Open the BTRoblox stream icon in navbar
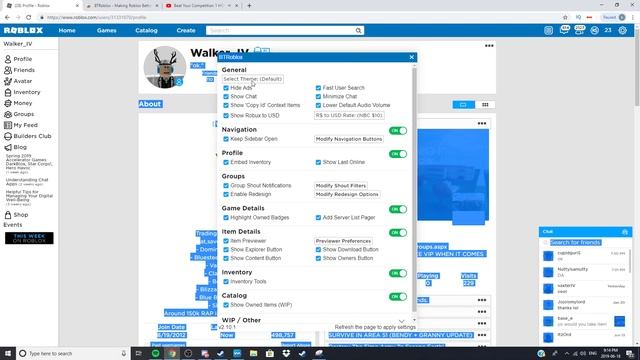Screen dimensions: 640x360 tap(549, 31)
